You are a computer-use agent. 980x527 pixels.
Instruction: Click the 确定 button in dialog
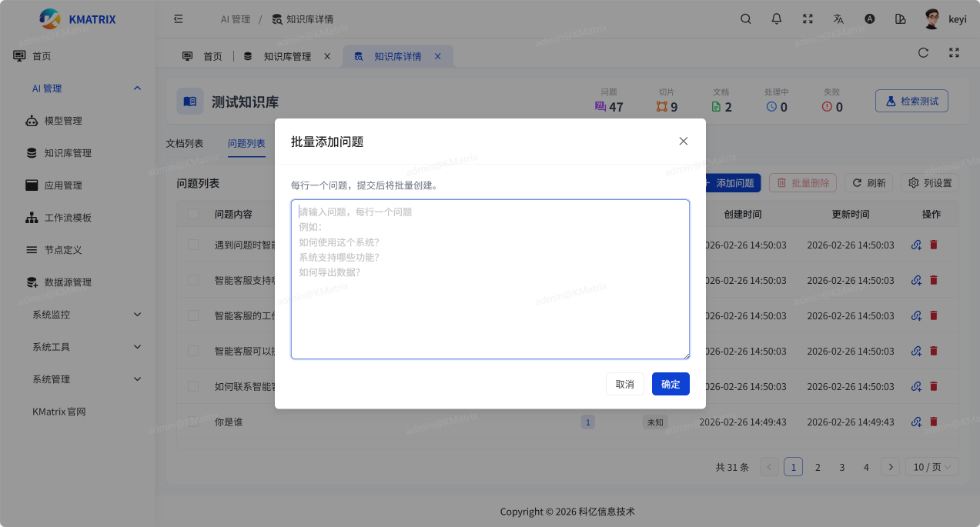click(670, 384)
